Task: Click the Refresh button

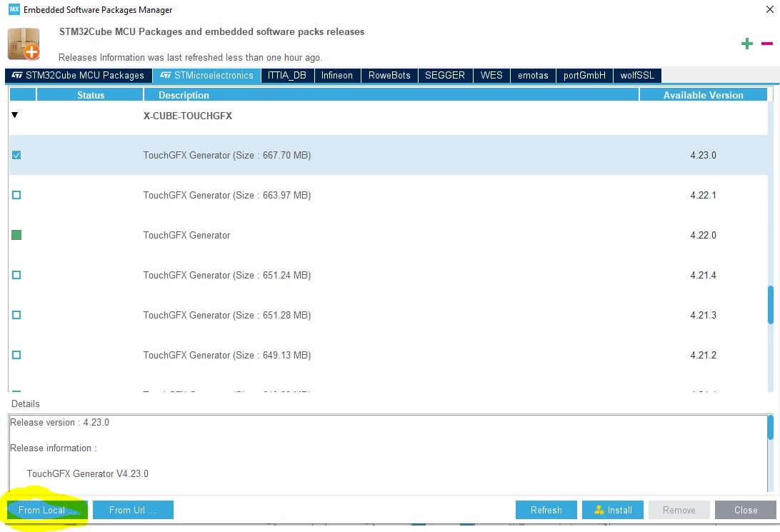Action: tap(546, 510)
